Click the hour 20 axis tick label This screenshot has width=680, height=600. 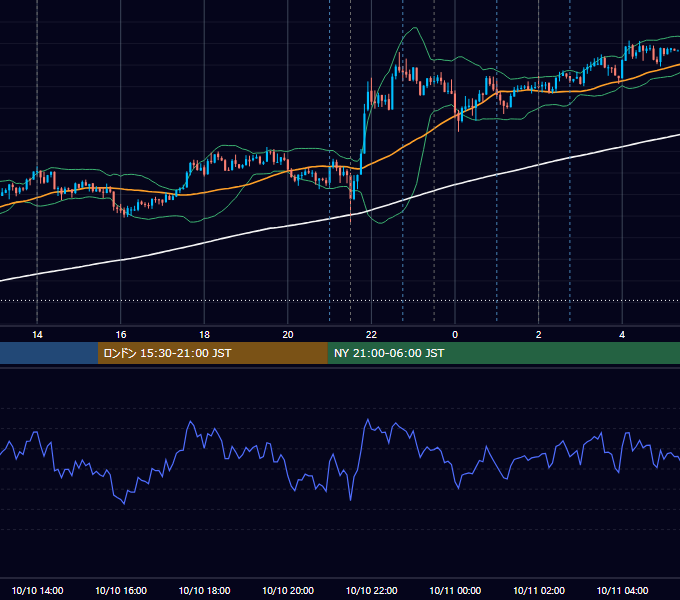click(288, 335)
